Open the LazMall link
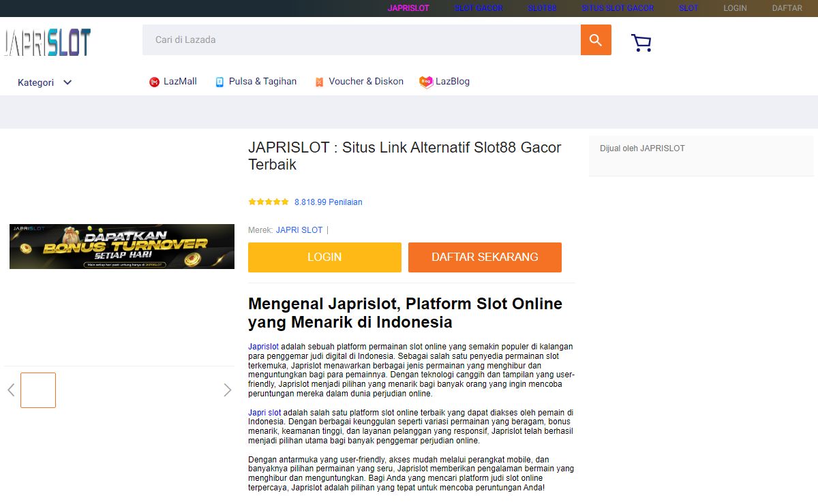Screen dimensions: 818x504 pos(180,81)
